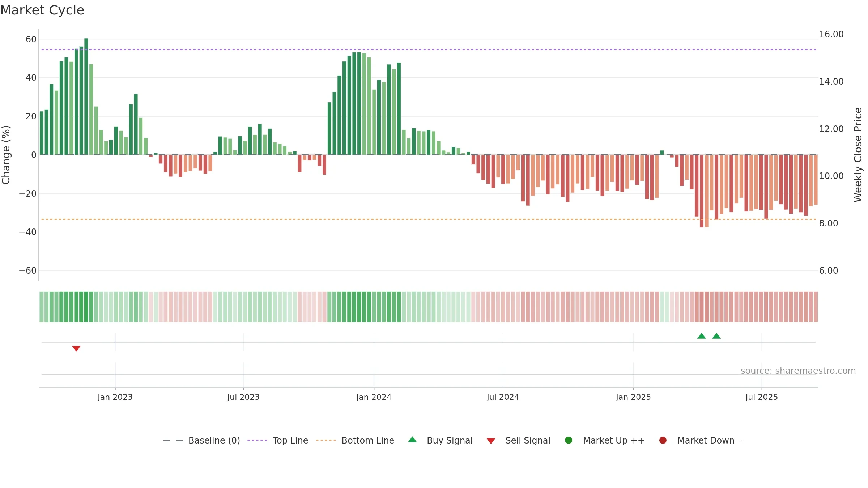Screen dimensions: 868x488
Task: Click the second green buy signal triangle
Action: [716, 336]
